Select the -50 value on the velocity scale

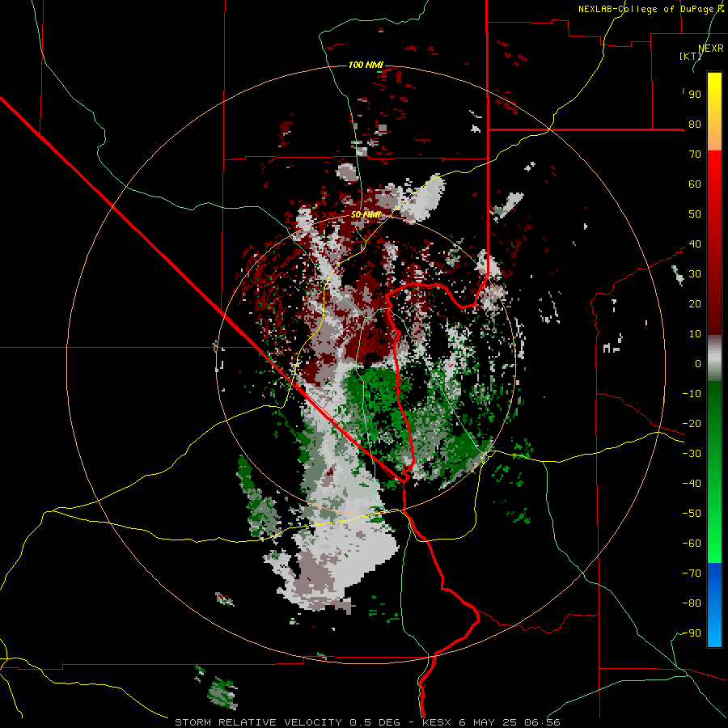pos(692,514)
